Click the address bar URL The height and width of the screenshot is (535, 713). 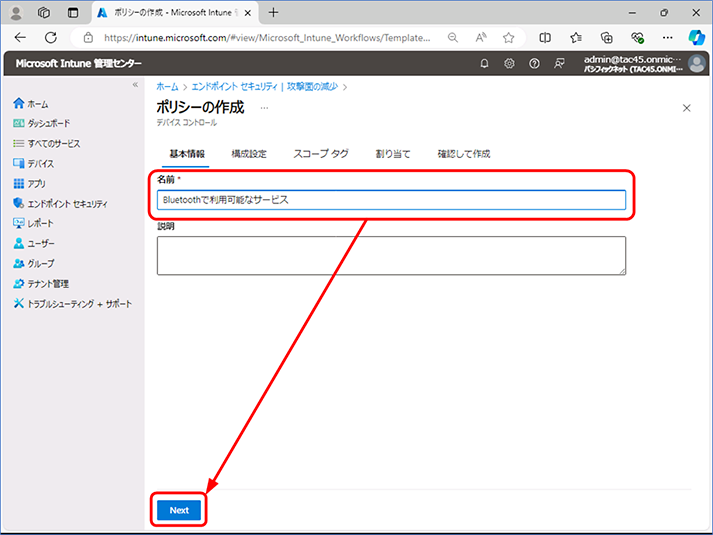coord(267,38)
